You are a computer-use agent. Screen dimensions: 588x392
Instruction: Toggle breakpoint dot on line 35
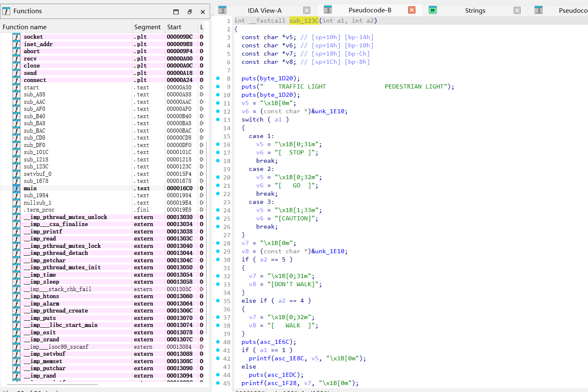pyautogui.click(x=218, y=301)
